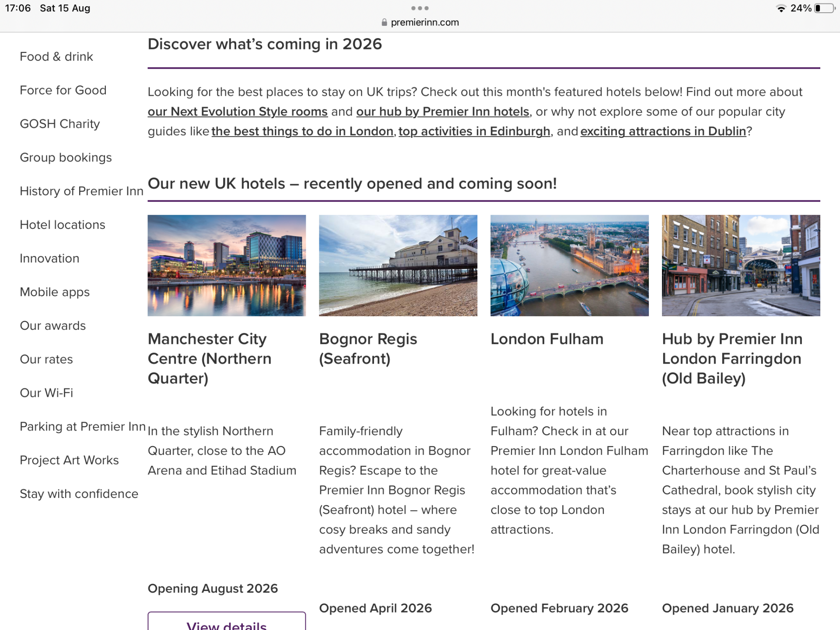This screenshot has width=840, height=630.
Task: Tap the premierinn.com address bar
Action: 420,22
